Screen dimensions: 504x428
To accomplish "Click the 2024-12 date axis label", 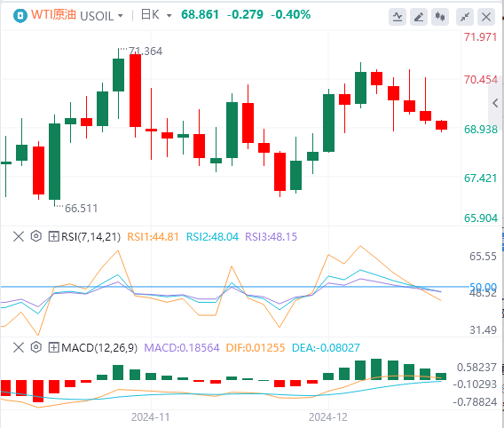I will point(328,417).
